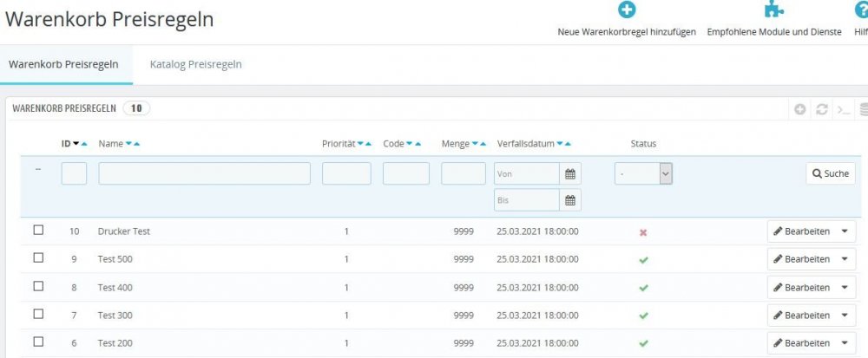Toggle status checkmark for Test 300
868x358 pixels.
click(643, 316)
